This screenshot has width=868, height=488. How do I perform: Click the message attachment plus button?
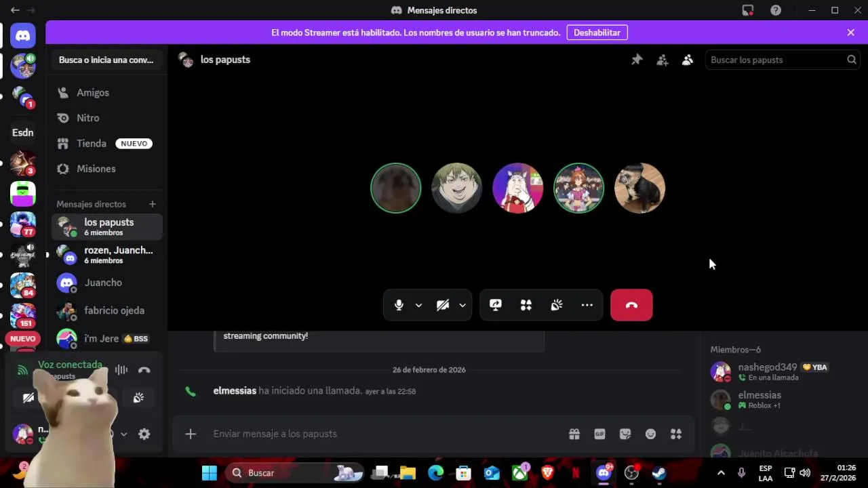tap(191, 434)
